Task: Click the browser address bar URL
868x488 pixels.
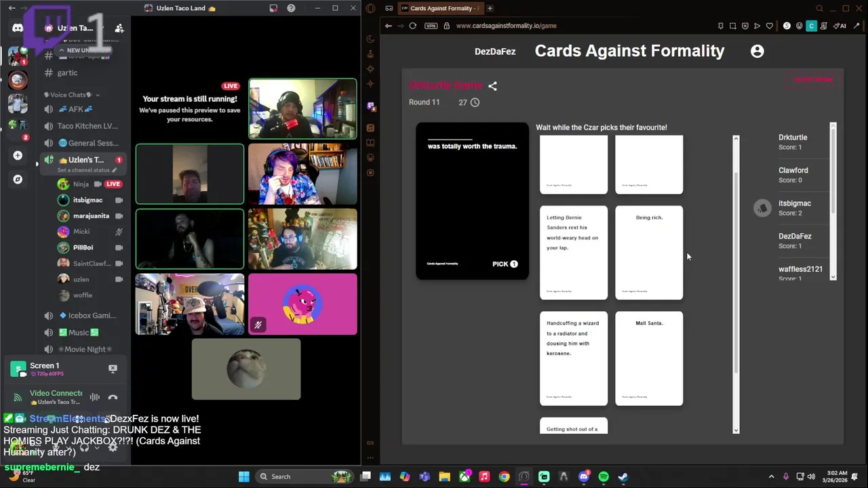Action: click(507, 26)
